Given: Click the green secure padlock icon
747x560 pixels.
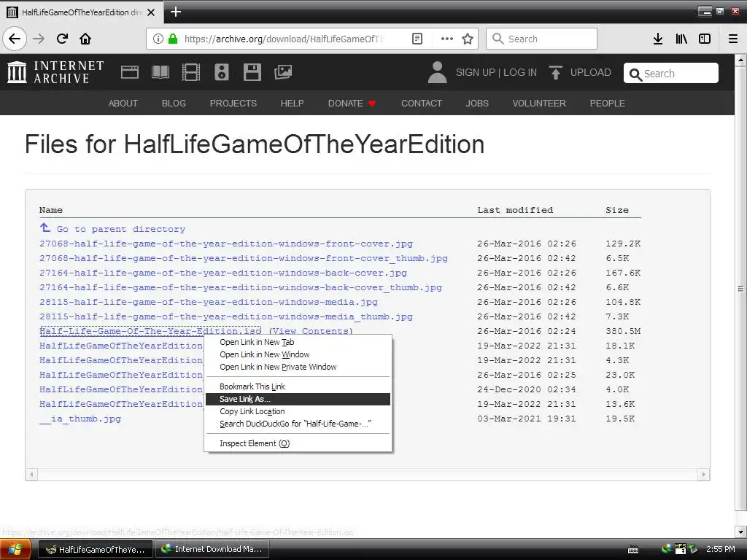Looking at the screenshot, I should [x=173, y=39].
